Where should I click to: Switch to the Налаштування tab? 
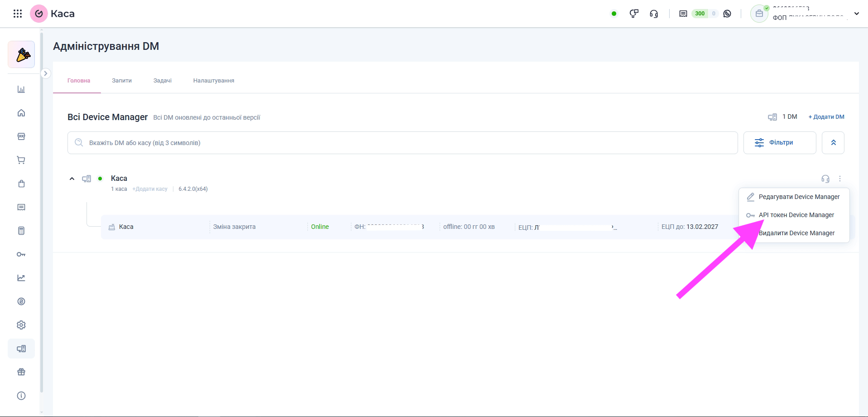point(214,81)
